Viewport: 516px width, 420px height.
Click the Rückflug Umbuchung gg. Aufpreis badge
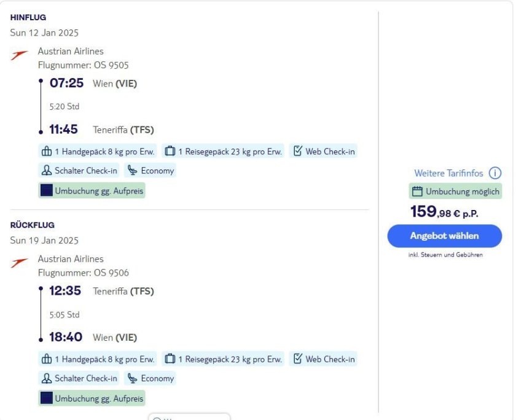92,399
